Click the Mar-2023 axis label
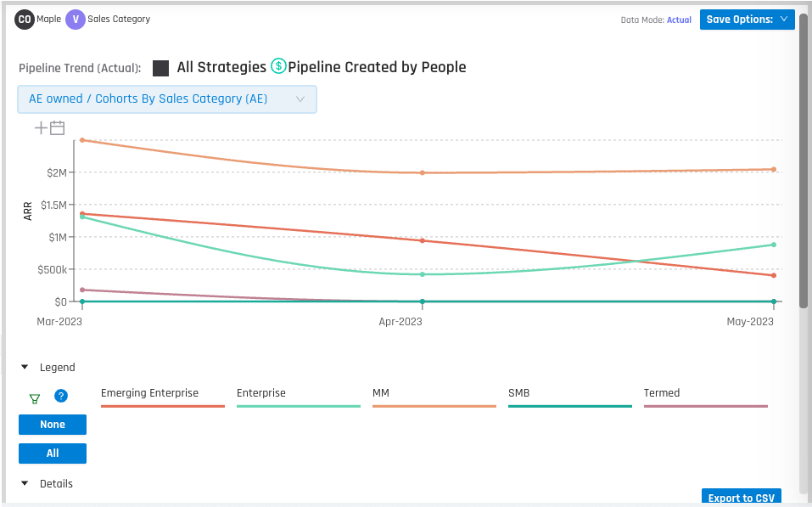The height and width of the screenshot is (507, 812). 59,321
